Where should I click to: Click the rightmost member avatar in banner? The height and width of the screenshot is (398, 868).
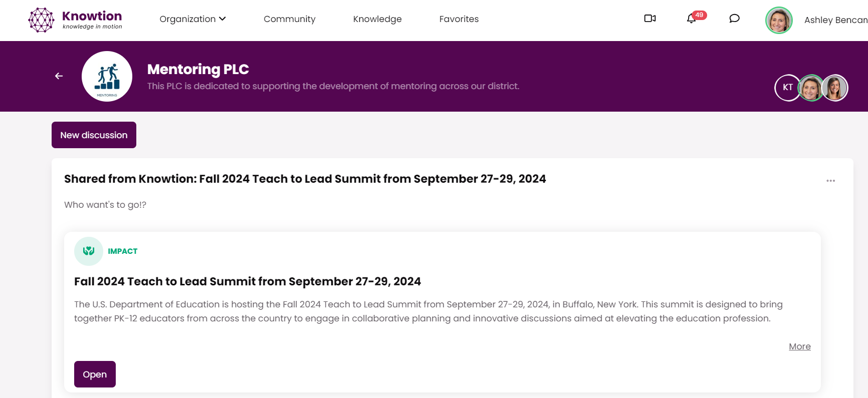click(834, 88)
